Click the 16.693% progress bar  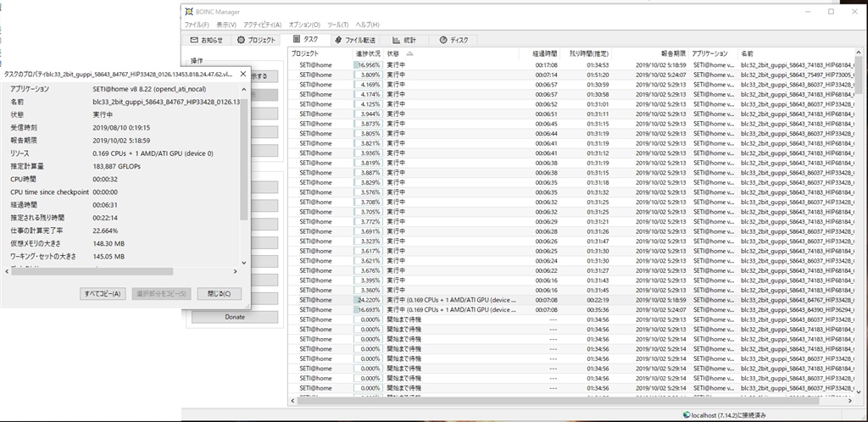point(368,310)
